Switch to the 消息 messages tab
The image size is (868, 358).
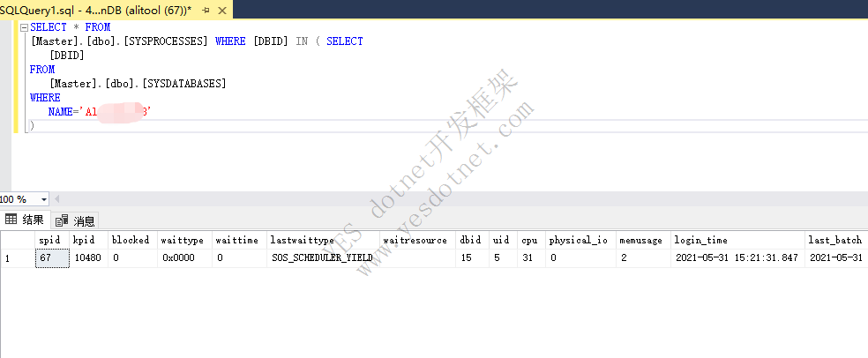pyautogui.click(x=76, y=220)
